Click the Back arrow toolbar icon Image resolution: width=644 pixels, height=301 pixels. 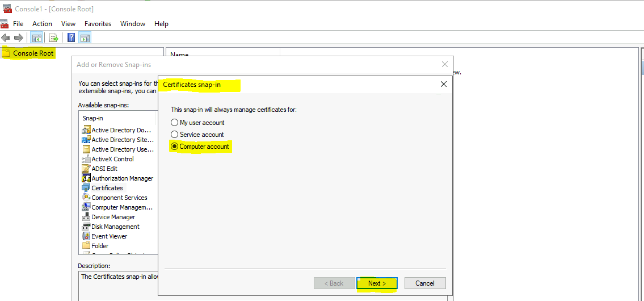(x=6, y=38)
